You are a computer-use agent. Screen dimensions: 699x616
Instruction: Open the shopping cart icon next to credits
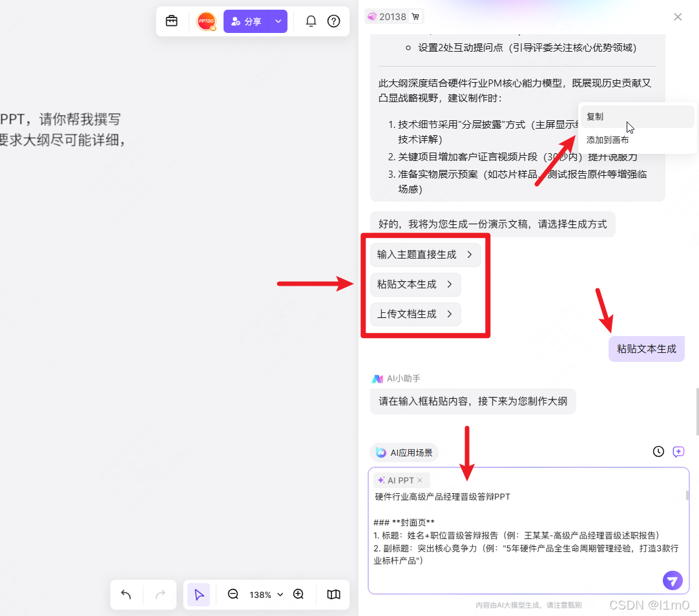point(415,17)
